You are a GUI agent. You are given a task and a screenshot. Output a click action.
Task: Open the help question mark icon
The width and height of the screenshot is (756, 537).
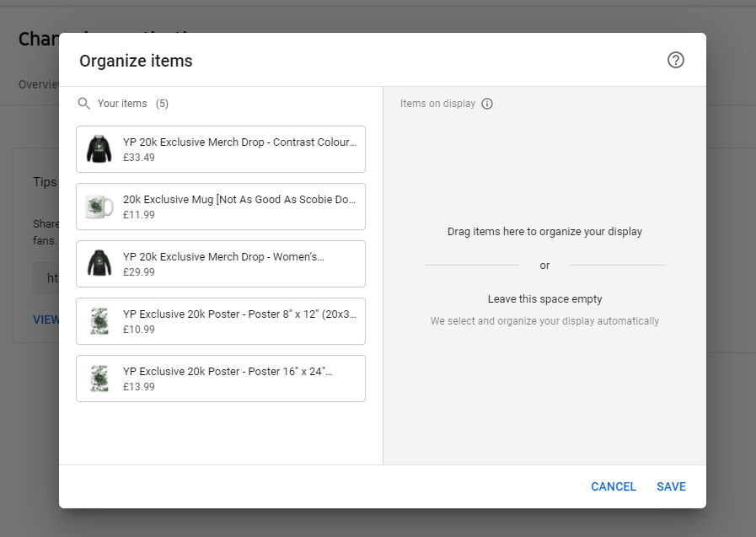click(x=675, y=60)
